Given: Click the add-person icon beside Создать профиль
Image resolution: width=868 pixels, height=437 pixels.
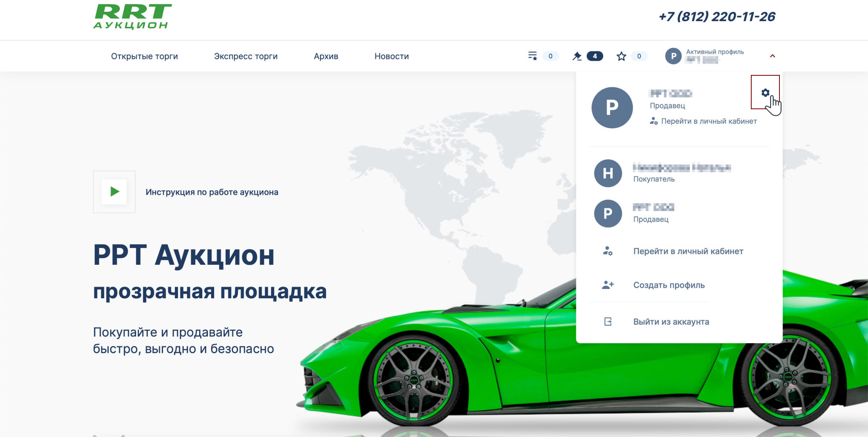Looking at the screenshot, I should pos(608,285).
